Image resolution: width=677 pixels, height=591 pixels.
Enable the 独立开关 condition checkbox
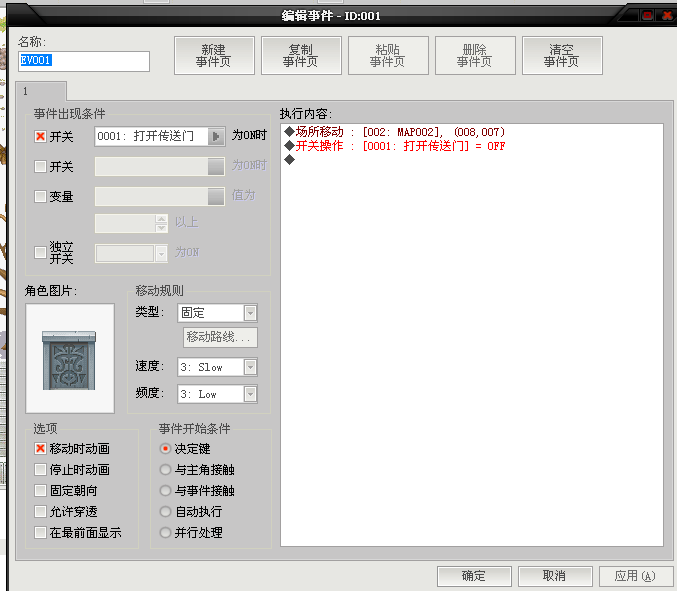(40, 252)
